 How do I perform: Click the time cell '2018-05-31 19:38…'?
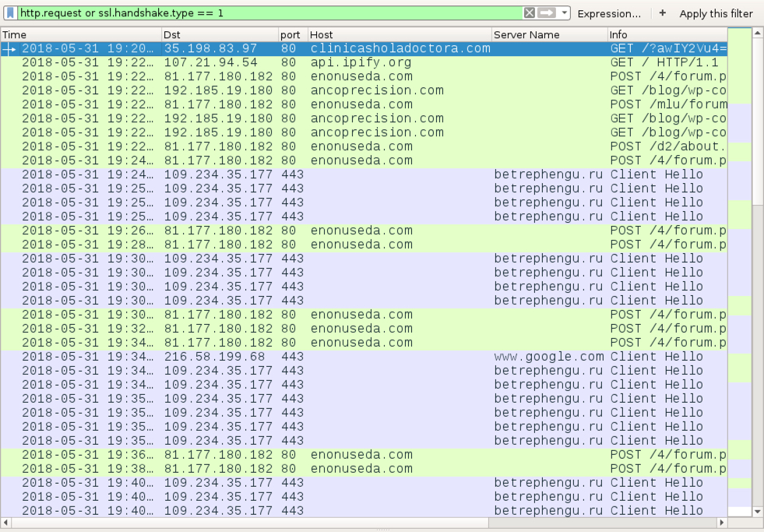(87, 469)
